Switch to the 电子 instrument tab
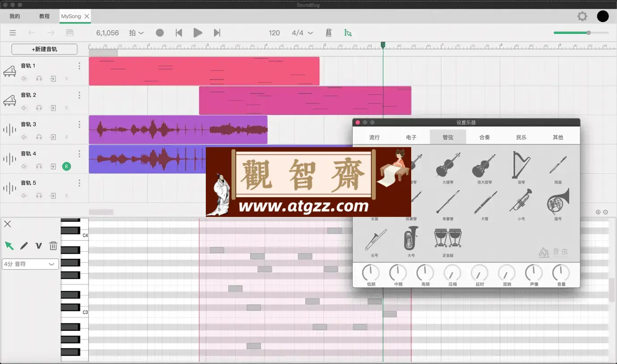617x364 pixels. [411, 137]
